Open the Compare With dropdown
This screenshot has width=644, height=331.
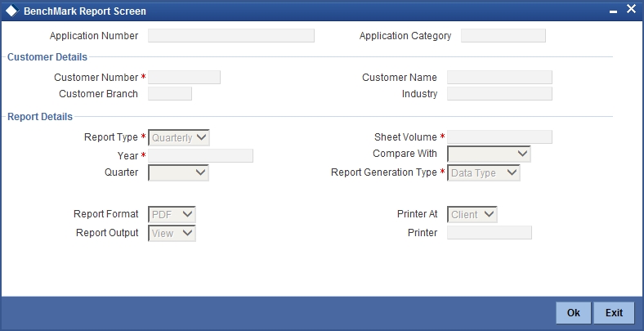click(489, 154)
